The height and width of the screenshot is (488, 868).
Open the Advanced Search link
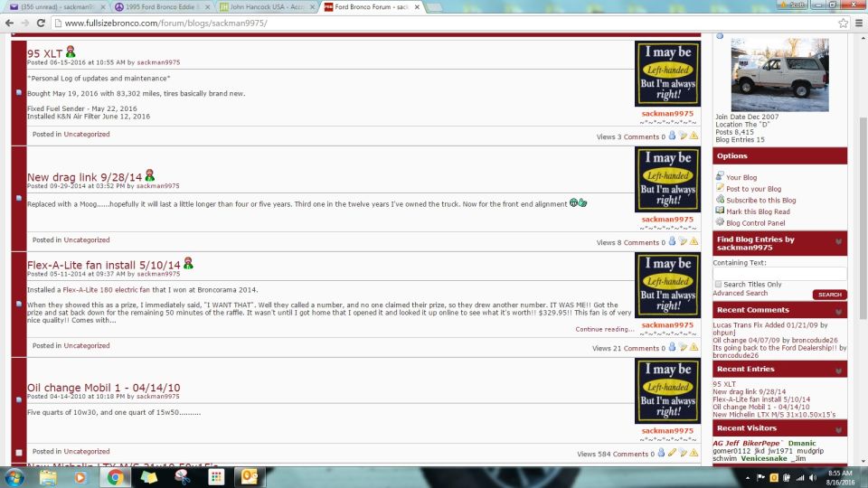click(x=741, y=293)
